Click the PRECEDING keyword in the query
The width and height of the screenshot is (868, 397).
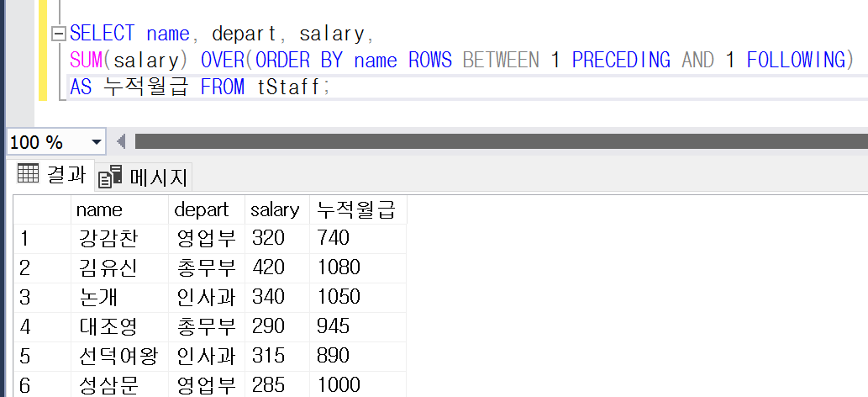click(x=621, y=60)
